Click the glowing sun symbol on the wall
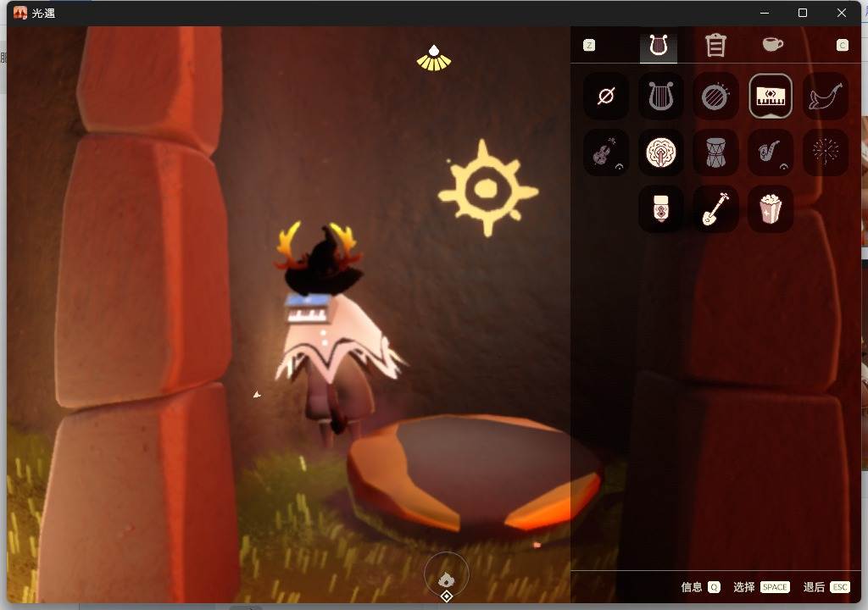 (487, 188)
